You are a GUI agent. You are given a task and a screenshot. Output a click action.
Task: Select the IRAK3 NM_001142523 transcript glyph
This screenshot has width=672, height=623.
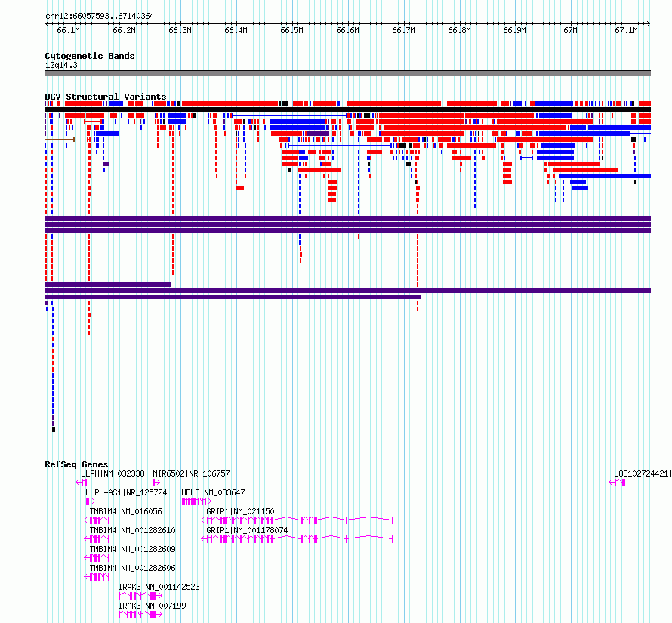click(x=140, y=596)
